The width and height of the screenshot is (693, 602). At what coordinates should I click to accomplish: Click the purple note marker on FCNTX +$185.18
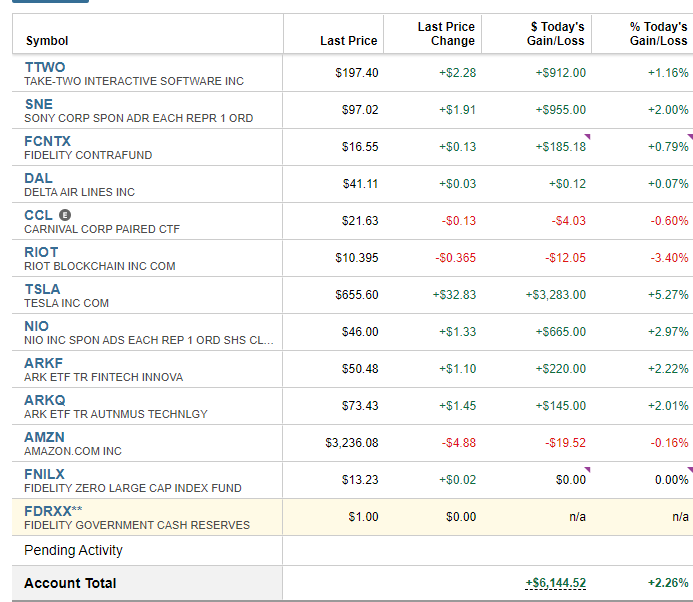coord(587,137)
